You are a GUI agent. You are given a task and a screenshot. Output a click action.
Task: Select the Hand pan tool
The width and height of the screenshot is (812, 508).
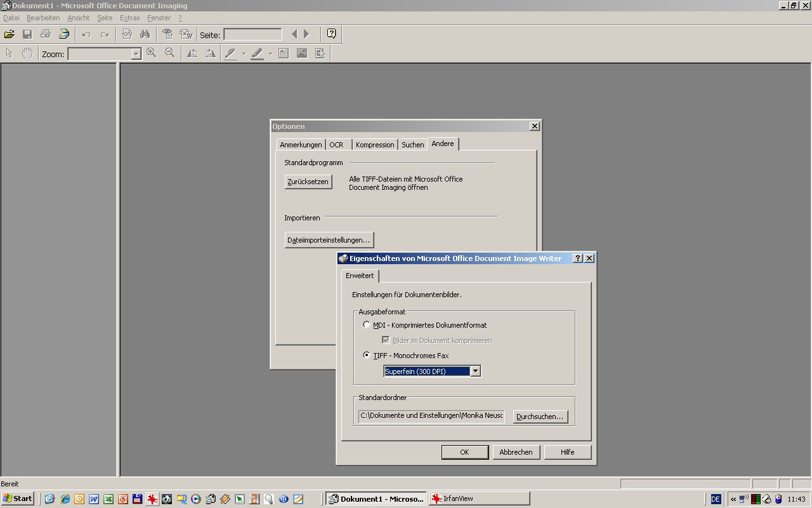pyautogui.click(x=27, y=53)
